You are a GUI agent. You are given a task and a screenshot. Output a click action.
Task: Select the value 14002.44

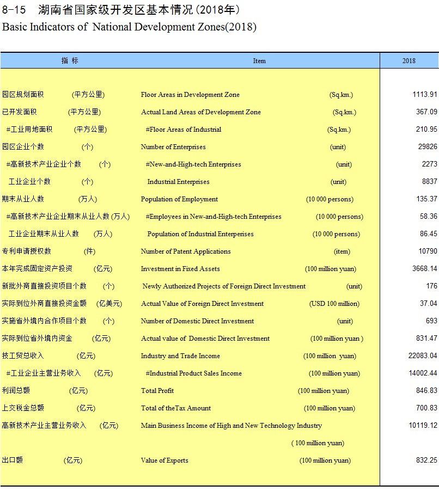pos(423,373)
